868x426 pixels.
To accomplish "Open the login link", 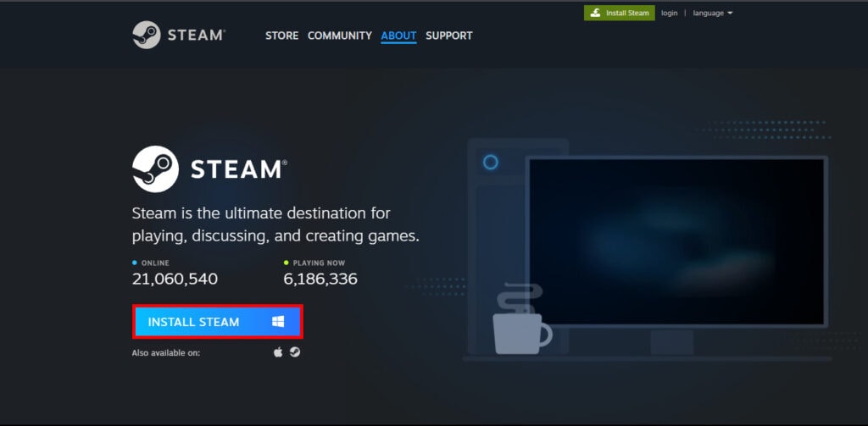I will tap(669, 13).
